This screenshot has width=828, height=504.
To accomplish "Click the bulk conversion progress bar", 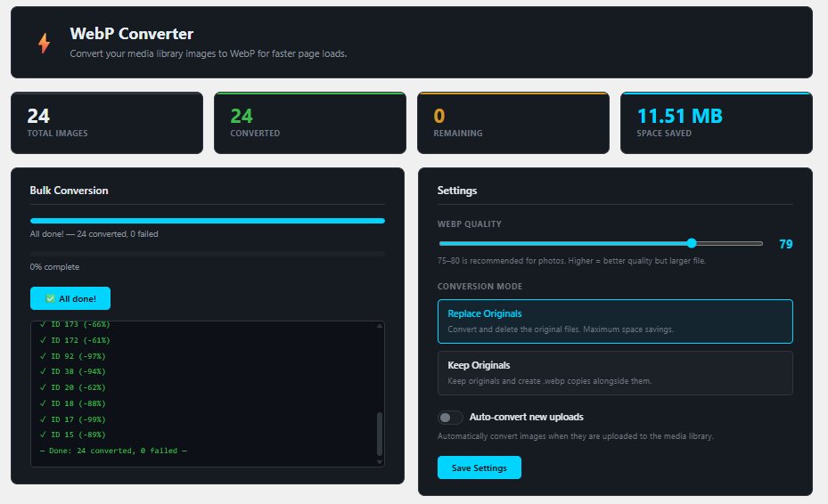I will 208,221.
